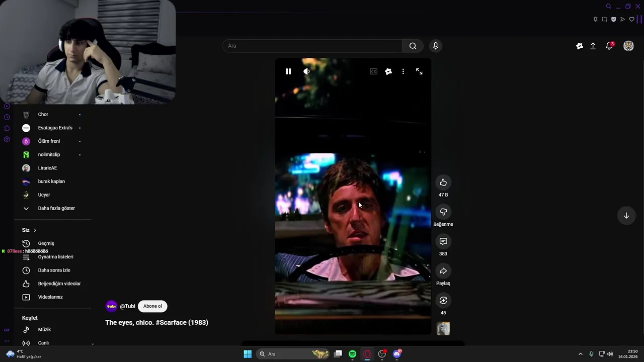The height and width of the screenshot is (362, 644).
Task: Open the sound thumbnail below remix
Action: click(x=443, y=328)
